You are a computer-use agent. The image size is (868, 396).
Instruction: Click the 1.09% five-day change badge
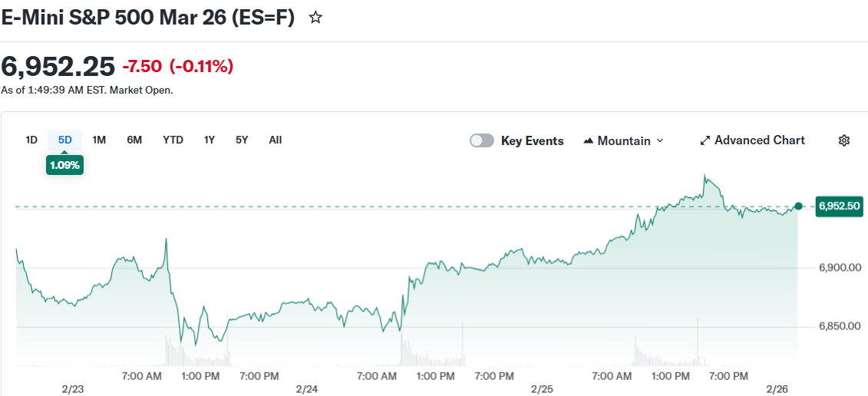pyautogui.click(x=64, y=165)
